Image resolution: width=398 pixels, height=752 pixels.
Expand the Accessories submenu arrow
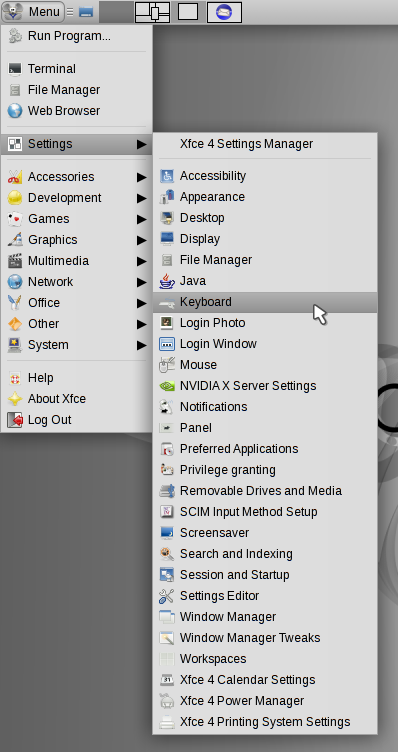coord(141,177)
